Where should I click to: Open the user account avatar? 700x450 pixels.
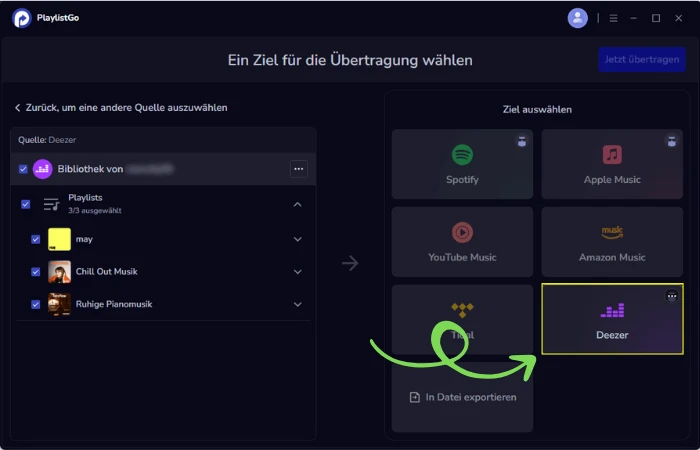[577, 18]
